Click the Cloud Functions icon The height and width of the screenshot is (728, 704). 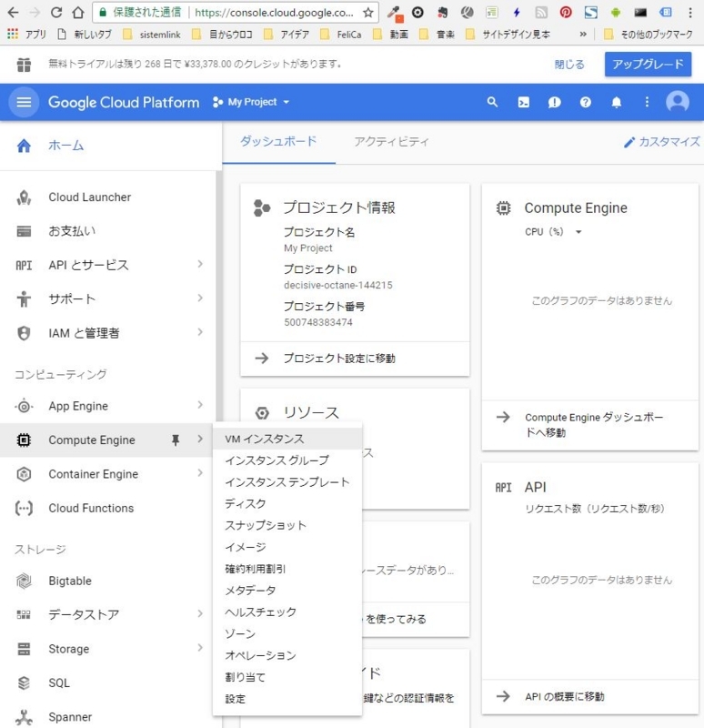[24, 509]
